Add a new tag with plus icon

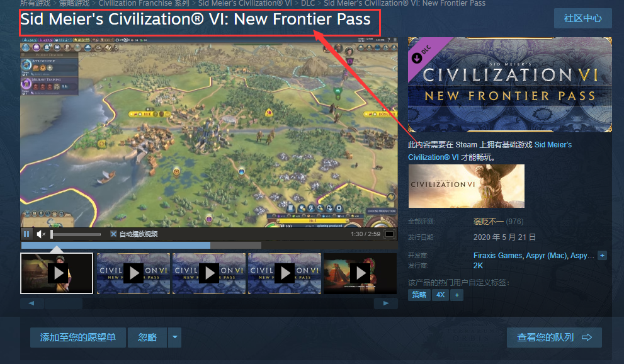tap(457, 295)
